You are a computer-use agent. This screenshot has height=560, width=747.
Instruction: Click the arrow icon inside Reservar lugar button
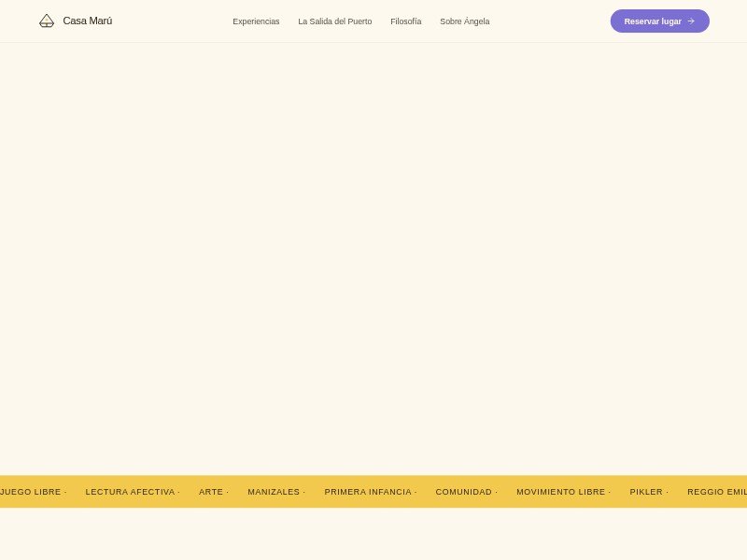[x=690, y=21]
